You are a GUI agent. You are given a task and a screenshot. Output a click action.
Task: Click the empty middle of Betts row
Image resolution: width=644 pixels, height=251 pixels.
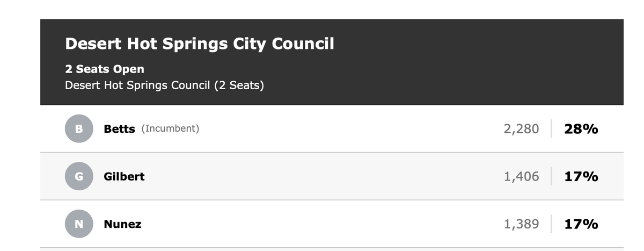(x=349, y=129)
